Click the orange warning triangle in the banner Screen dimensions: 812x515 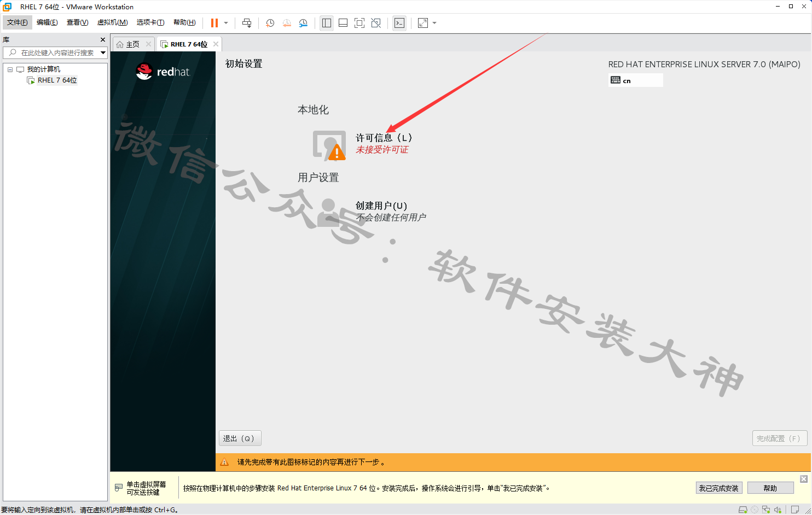[224, 462]
